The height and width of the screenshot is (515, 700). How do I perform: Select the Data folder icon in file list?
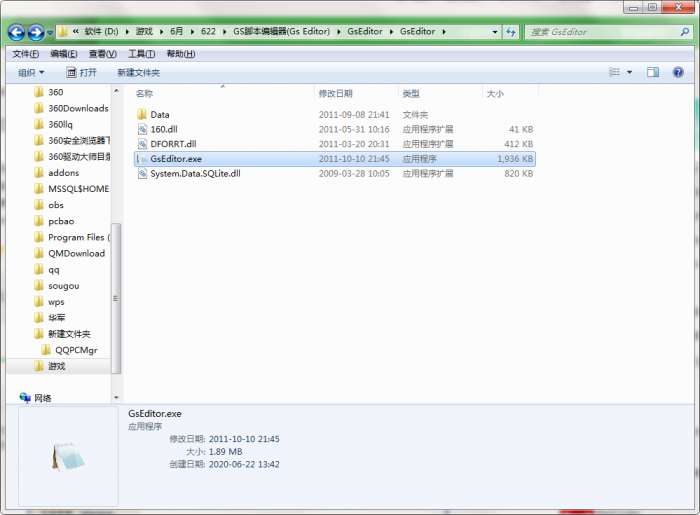tap(142, 115)
